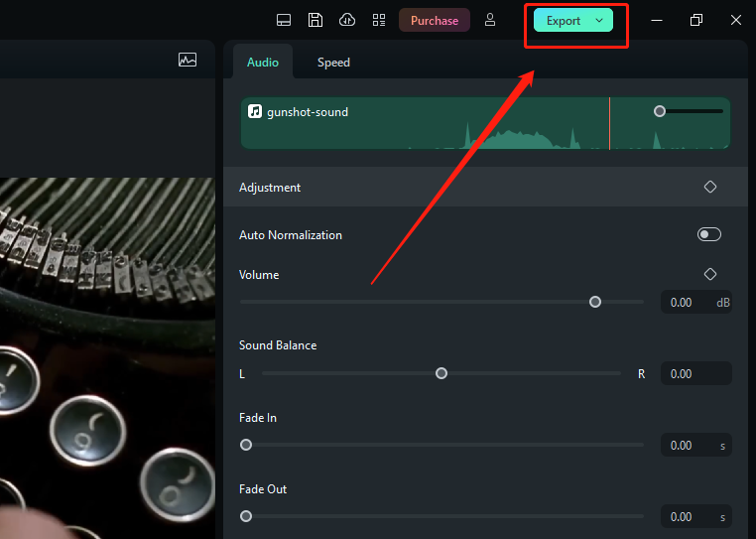The image size is (756, 539).
Task: Switch to the Speed tab
Action: point(333,62)
